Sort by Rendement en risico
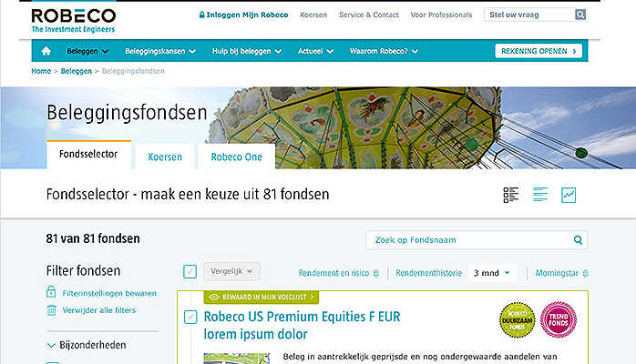This screenshot has width=636, height=364. tap(338, 273)
